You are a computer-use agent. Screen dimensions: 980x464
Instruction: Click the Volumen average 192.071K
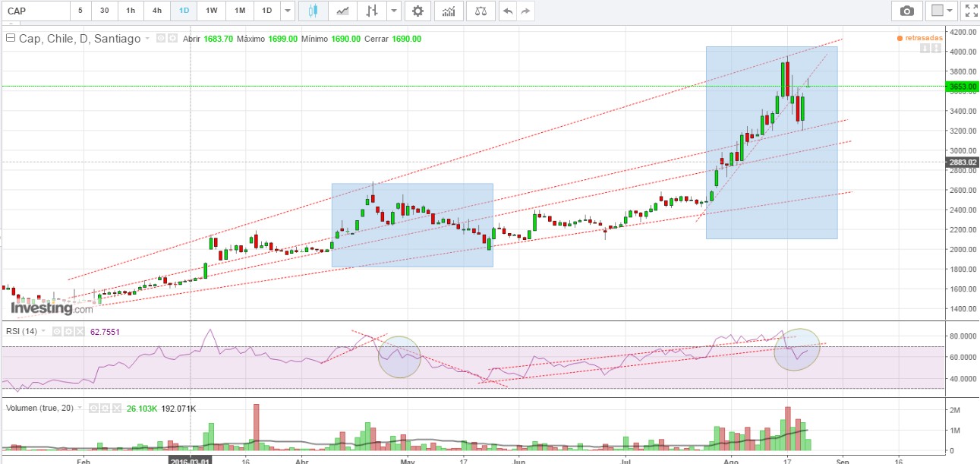click(178, 408)
